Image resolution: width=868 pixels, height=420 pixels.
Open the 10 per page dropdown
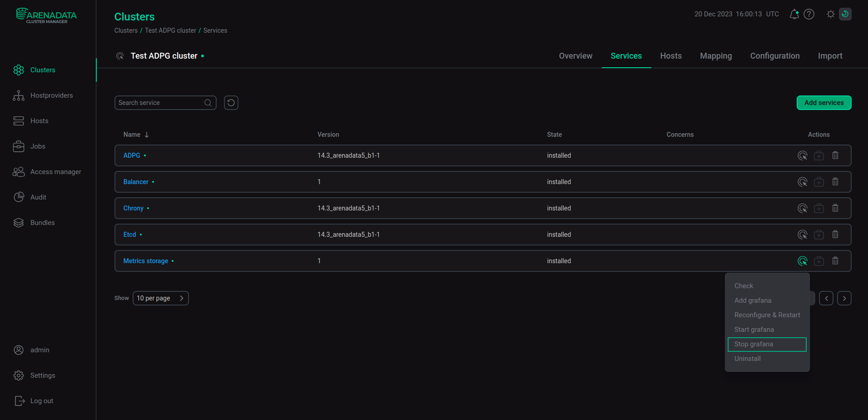(x=161, y=298)
